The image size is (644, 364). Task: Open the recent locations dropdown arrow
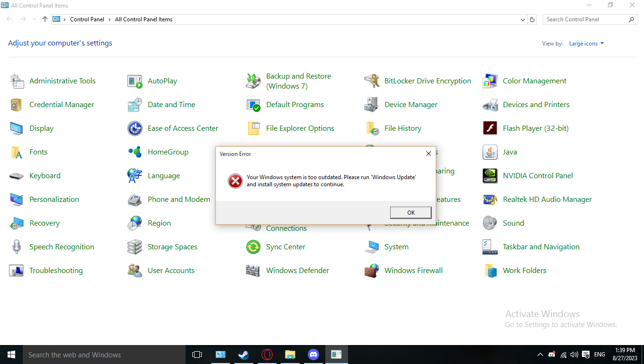point(34,19)
